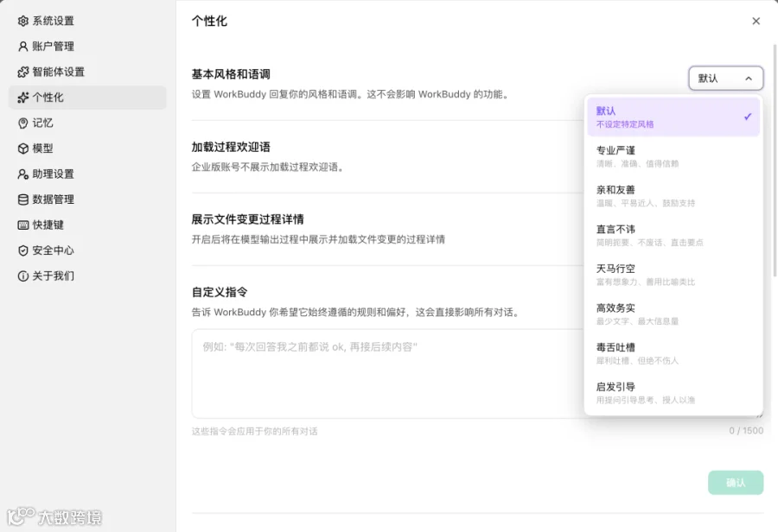Click the right-side scrollbar
The image size is (778, 532).
(x=775, y=160)
